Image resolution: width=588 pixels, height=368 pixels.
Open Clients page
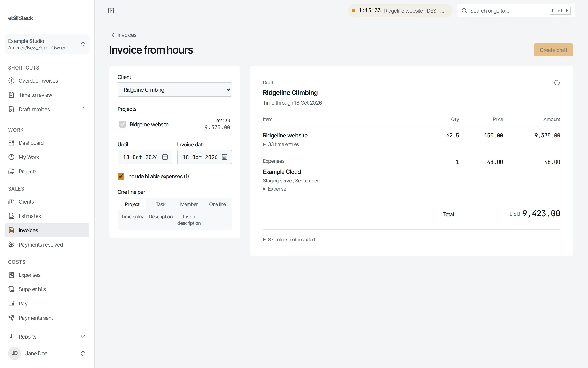[47, 202]
